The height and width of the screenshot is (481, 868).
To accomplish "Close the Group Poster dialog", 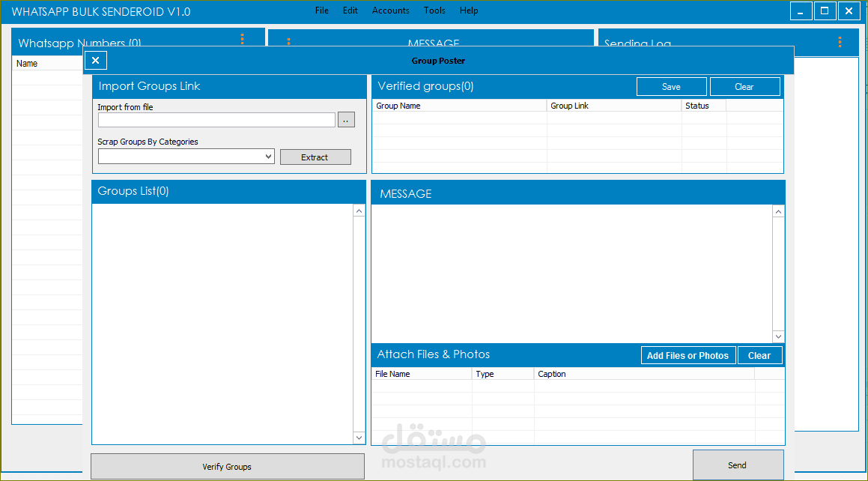I will (95, 61).
